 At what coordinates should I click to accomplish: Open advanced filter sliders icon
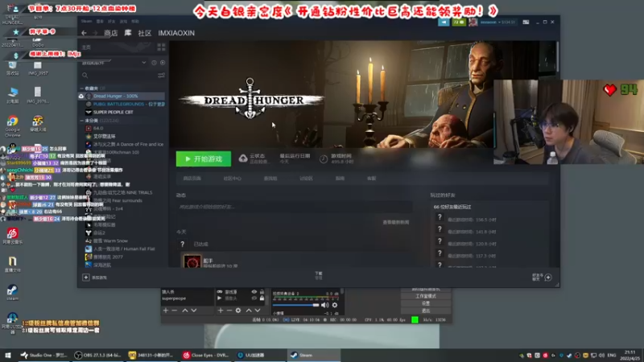coord(162,75)
